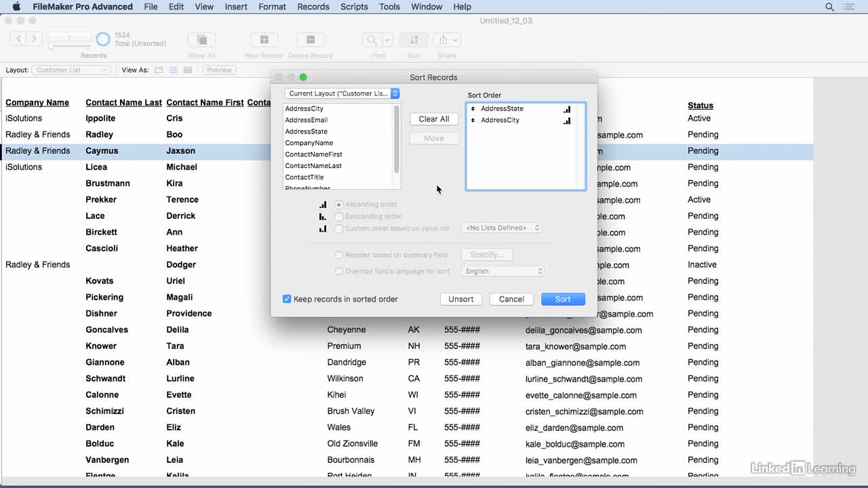The image size is (868, 488).
Task: Click reorder handle beside AddressCity
Action: coord(473,121)
